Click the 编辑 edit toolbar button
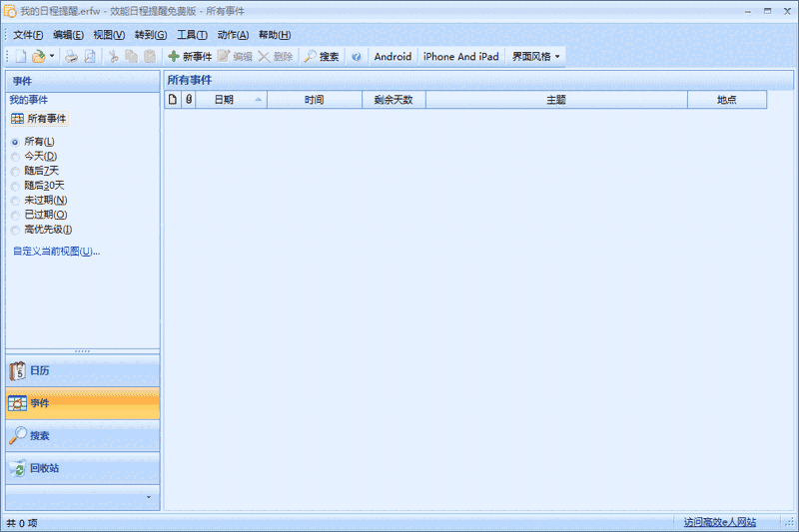799x532 pixels. (x=235, y=57)
